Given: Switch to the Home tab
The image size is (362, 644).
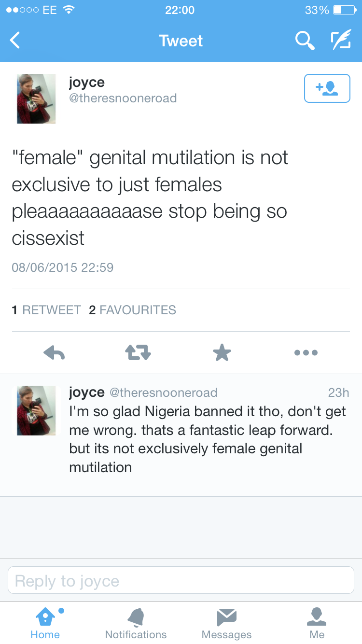Looking at the screenshot, I should click(x=45, y=623).
